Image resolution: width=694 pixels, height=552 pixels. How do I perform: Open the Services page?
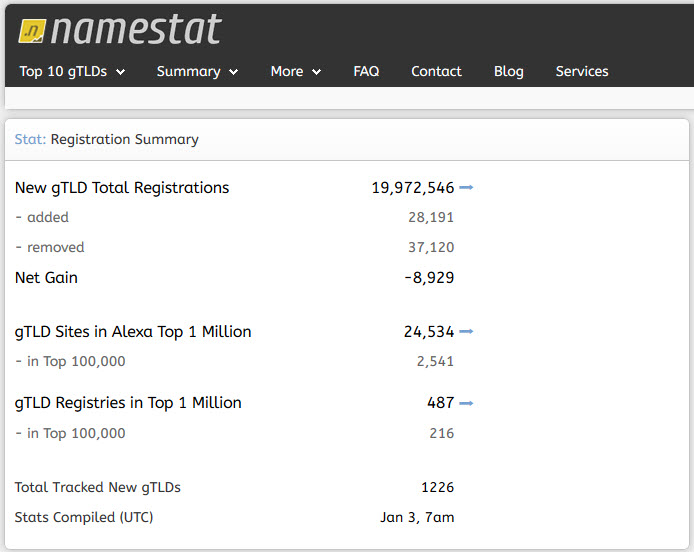[x=582, y=71]
